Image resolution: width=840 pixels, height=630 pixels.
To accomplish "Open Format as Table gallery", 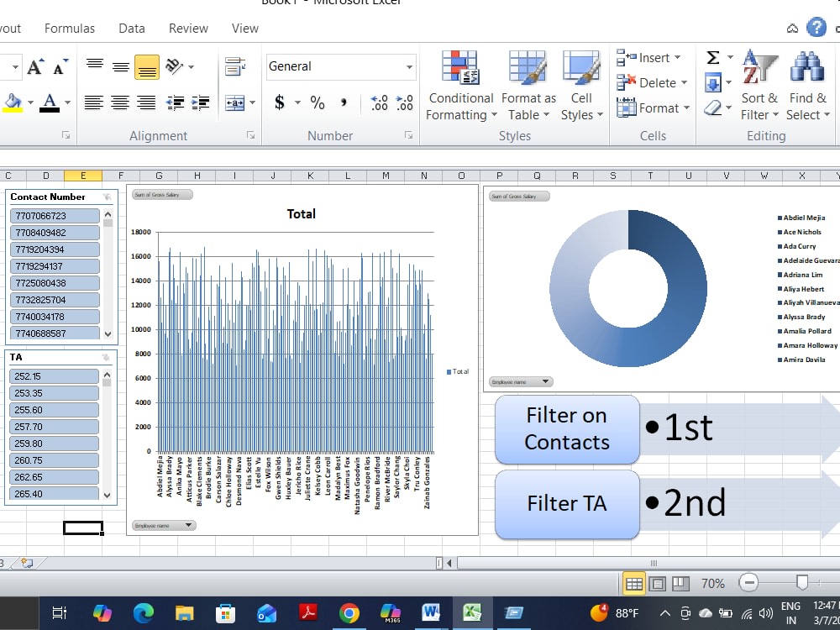I will 528,87.
